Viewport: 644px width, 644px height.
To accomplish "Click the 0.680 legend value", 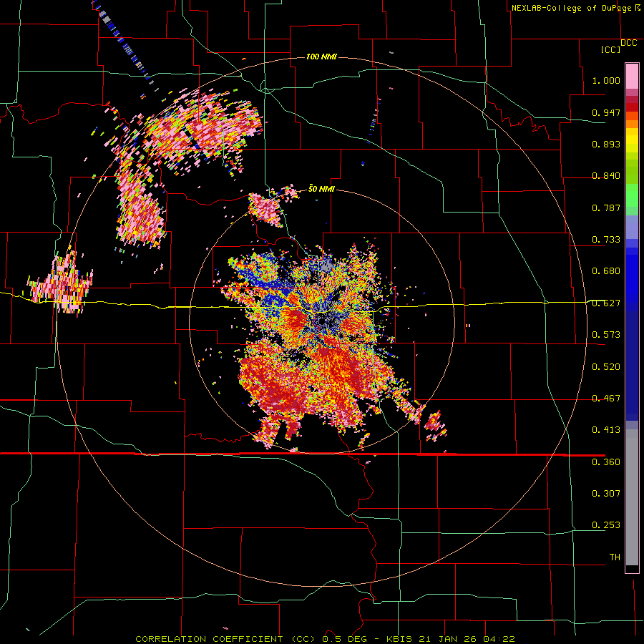I will click(606, 271).
